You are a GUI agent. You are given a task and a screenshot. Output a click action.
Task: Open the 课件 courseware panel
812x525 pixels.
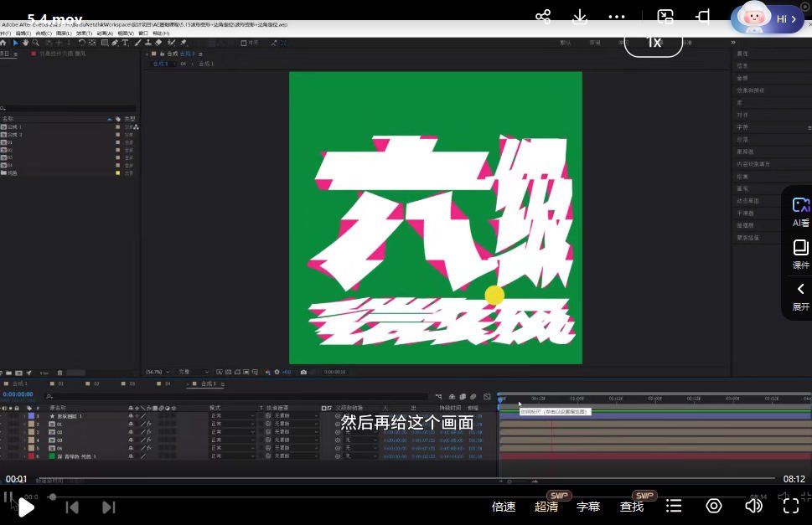click(800, 255)
